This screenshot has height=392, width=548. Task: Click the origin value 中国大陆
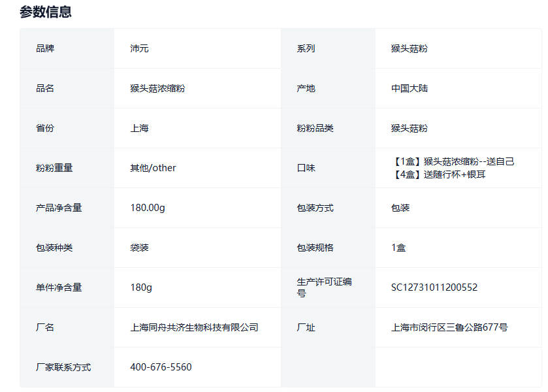pyautogui.click(x=410, y=88)
